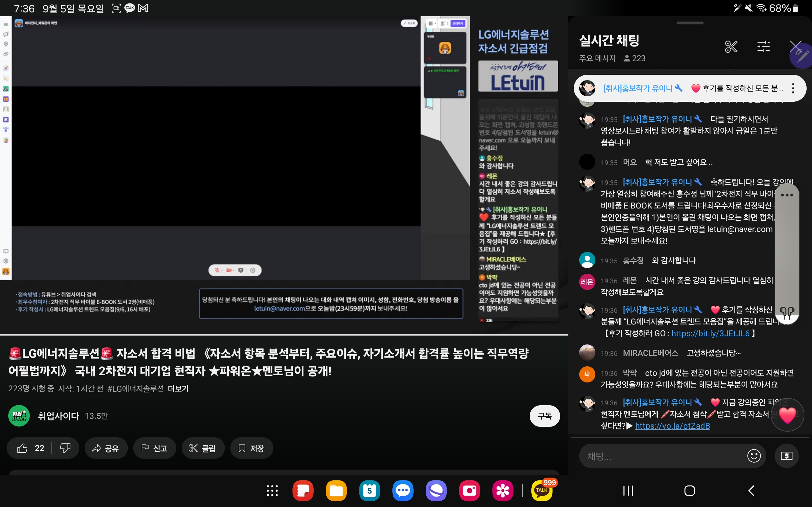812x507 pixels.
Task: Tap the emoji smiley in chat field
Action: (754, 456)
